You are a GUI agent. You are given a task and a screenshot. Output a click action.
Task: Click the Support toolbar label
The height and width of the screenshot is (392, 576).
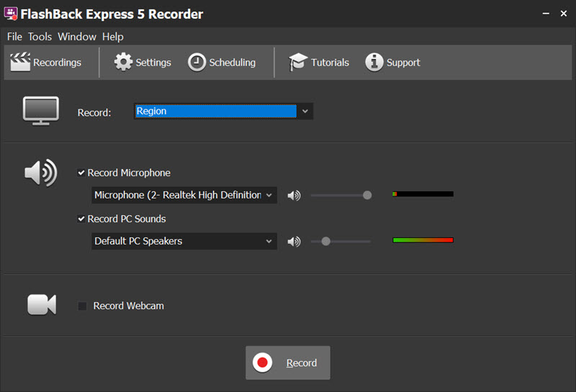403,63
